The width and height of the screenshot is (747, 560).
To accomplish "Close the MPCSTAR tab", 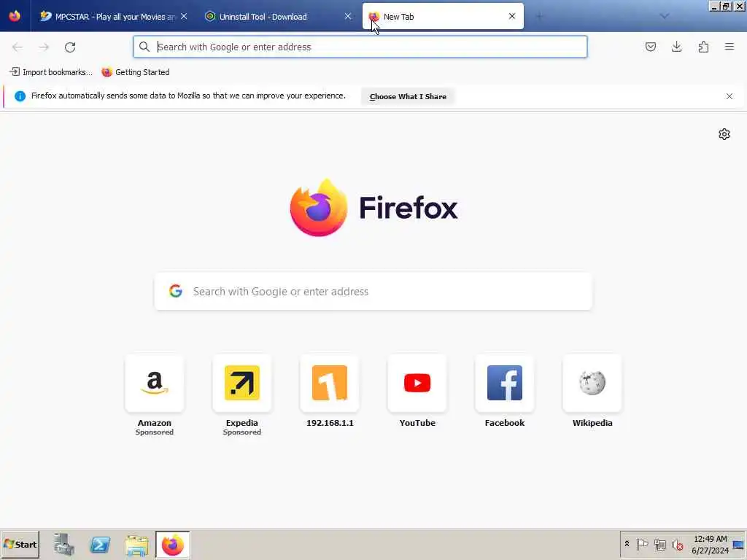I will click(184, 17).
